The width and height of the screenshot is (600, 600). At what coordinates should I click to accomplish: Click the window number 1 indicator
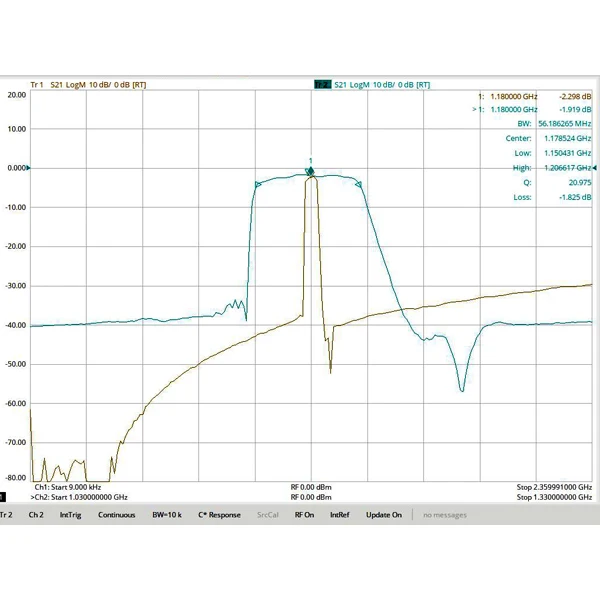2,497
